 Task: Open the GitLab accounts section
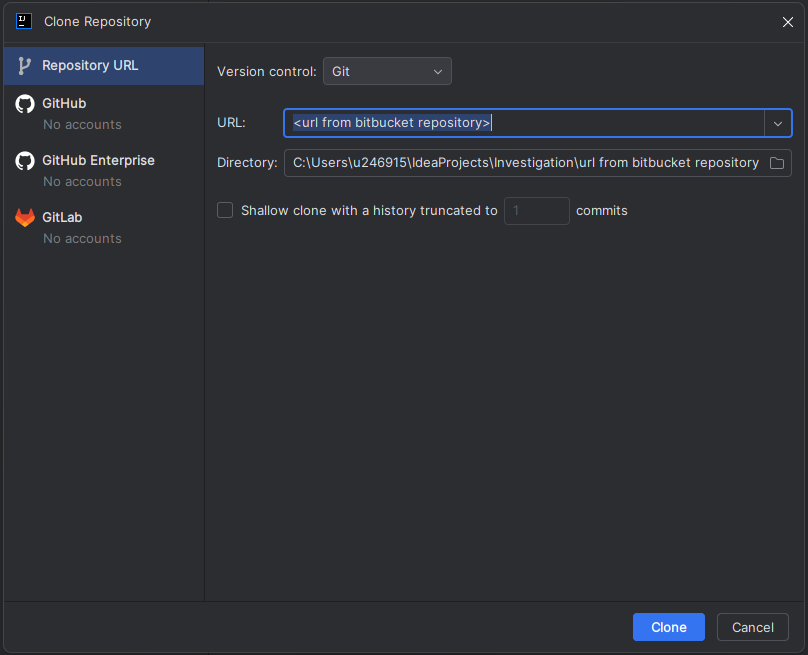pyautogui.click(x=64, y=217)
